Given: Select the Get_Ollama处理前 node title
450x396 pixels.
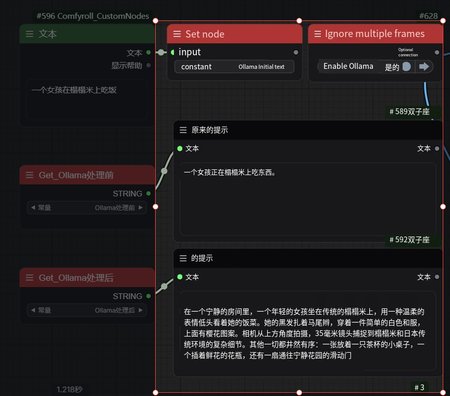Looking at the screenshot, I should (76, 175).
